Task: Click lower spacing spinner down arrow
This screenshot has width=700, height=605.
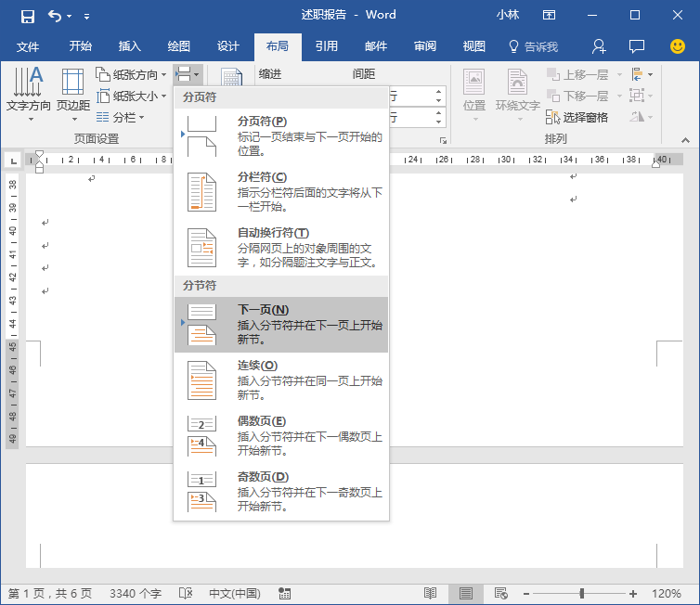Action: click(x=439, y=122)
